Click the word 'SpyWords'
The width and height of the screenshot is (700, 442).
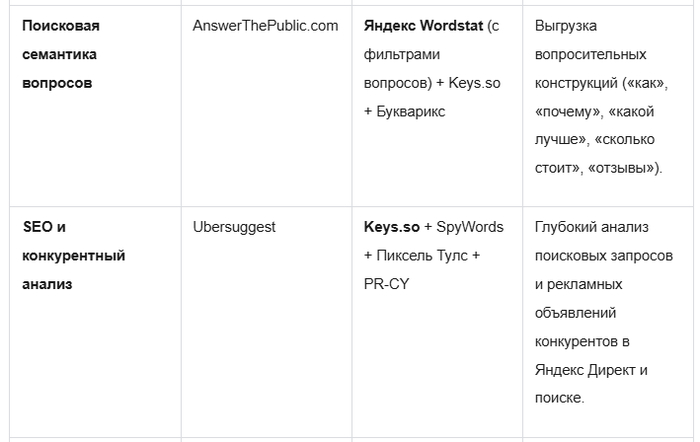click(x=470, y=227)
